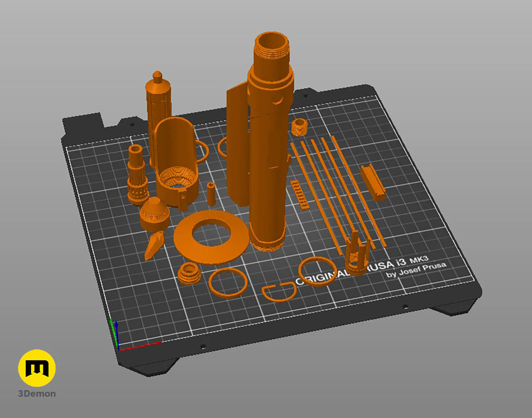
Task: Select the rightmost long thin rod
Action: (358, 190)
